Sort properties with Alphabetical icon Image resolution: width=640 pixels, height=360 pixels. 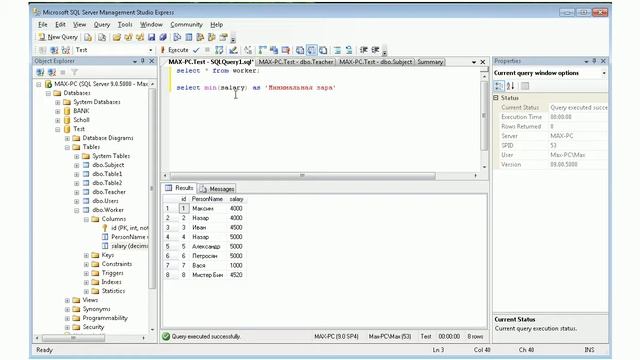click(x=510, y=86)
